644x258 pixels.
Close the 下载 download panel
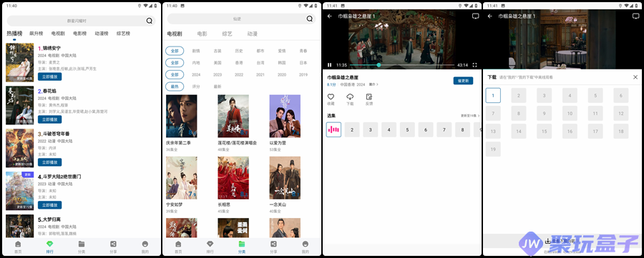click(x=635, y=77)
